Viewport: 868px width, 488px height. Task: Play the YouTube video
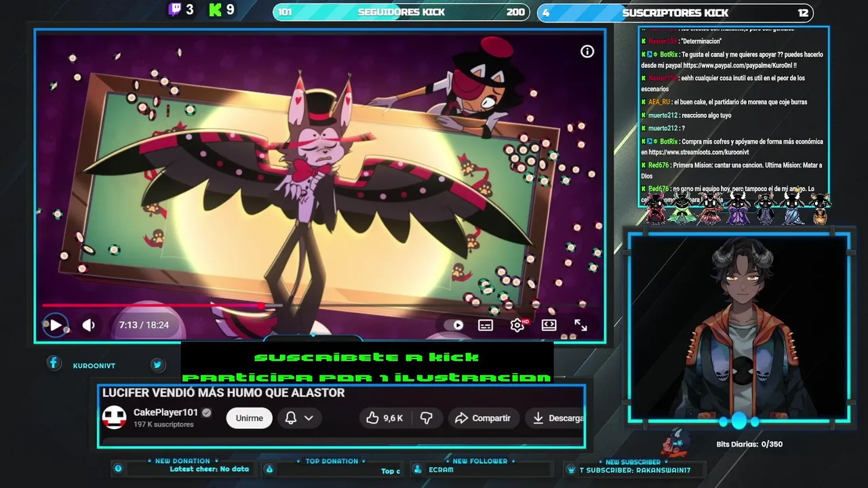click(56, 325)
